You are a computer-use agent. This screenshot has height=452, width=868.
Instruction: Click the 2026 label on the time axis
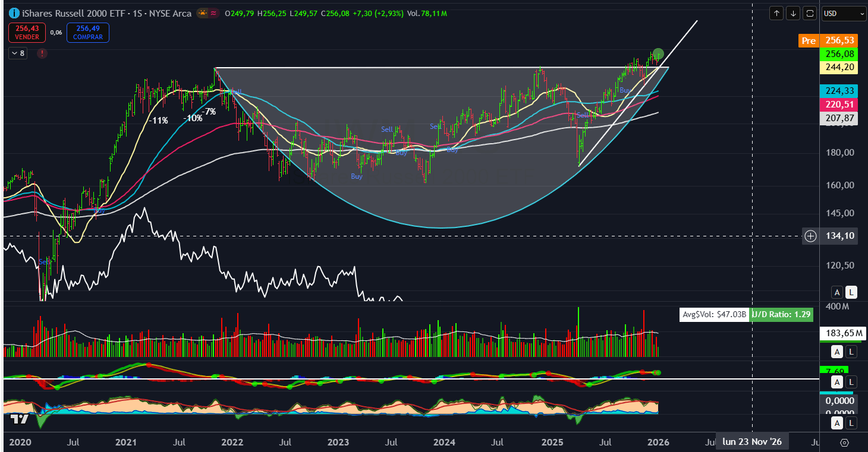(658, 442)
